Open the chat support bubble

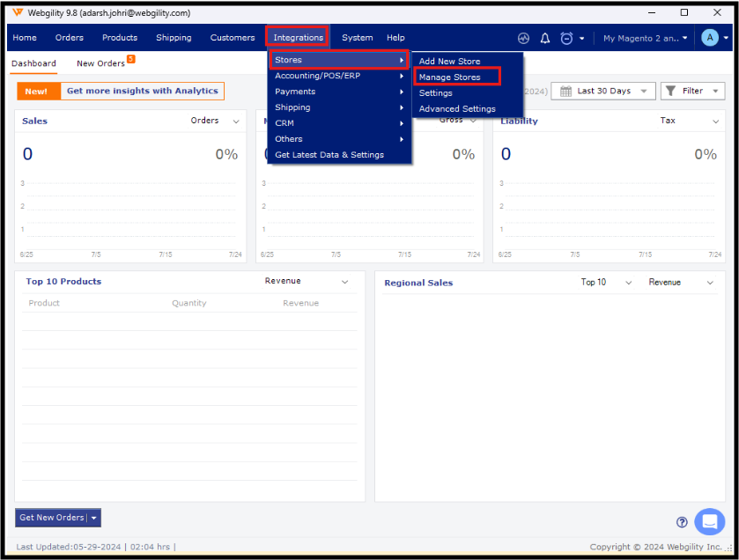point(709,521)
